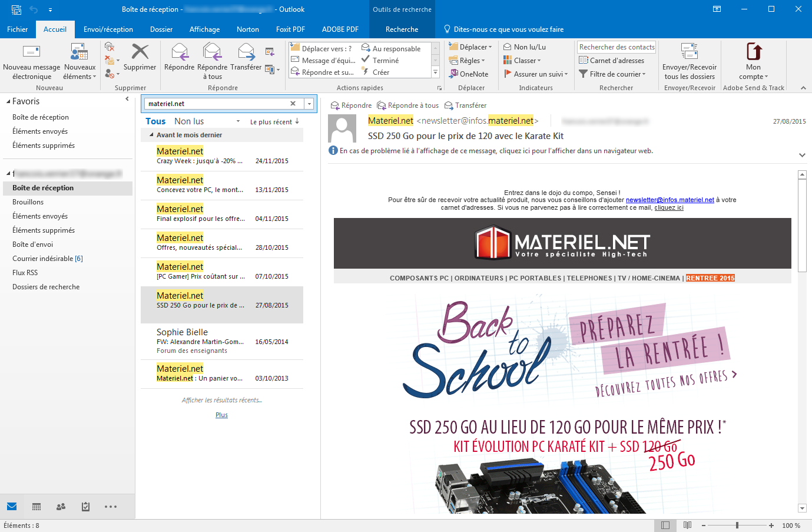Expand message header chevron
This screenshot has height=532, width=812.
pyautogui.click(x=802, y=155)
